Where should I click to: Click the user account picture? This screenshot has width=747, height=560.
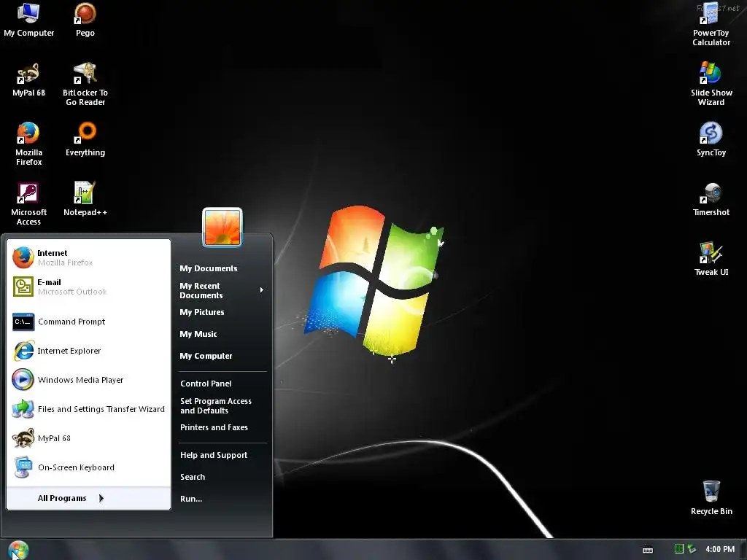click(x=222, y=227)
